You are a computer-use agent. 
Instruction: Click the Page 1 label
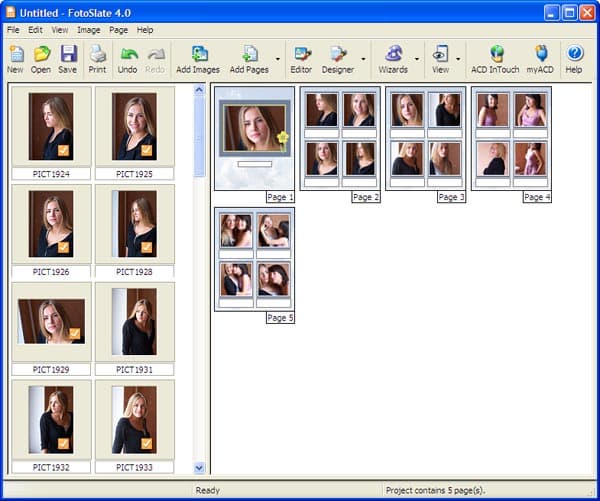click(x=280, y=197)
